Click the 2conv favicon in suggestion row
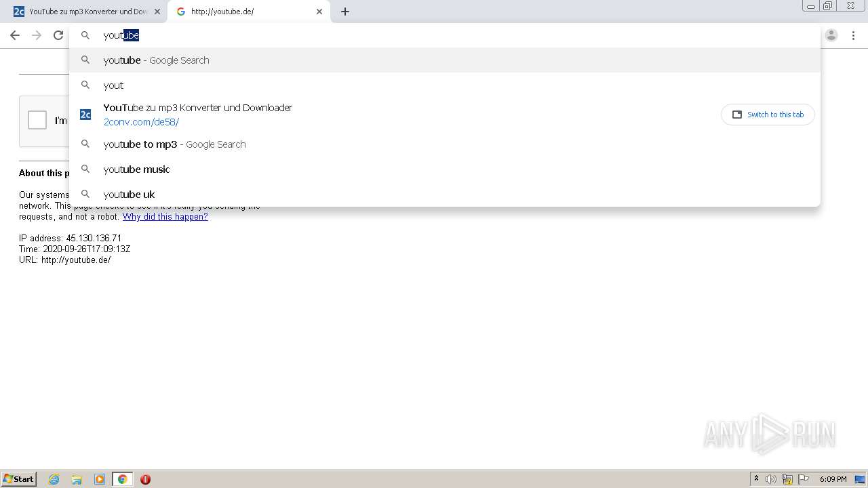The image size is (868, 488). (85, 115)
